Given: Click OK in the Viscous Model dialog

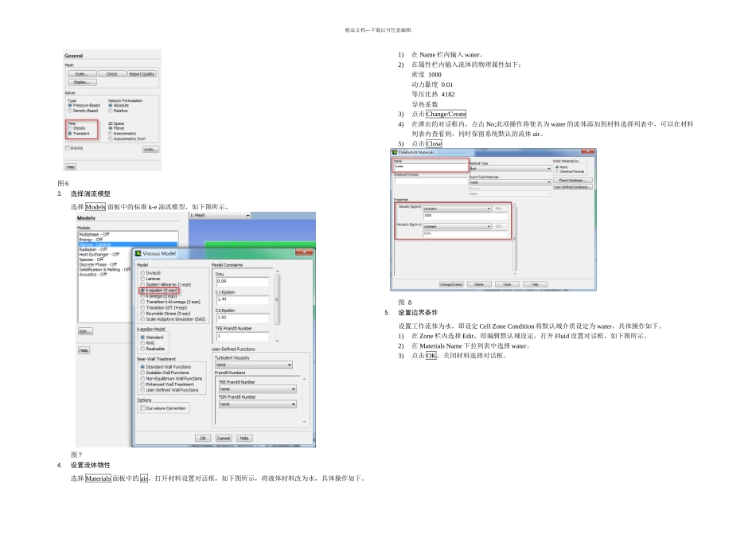Looking at the screenshot, I should [203, 438].
